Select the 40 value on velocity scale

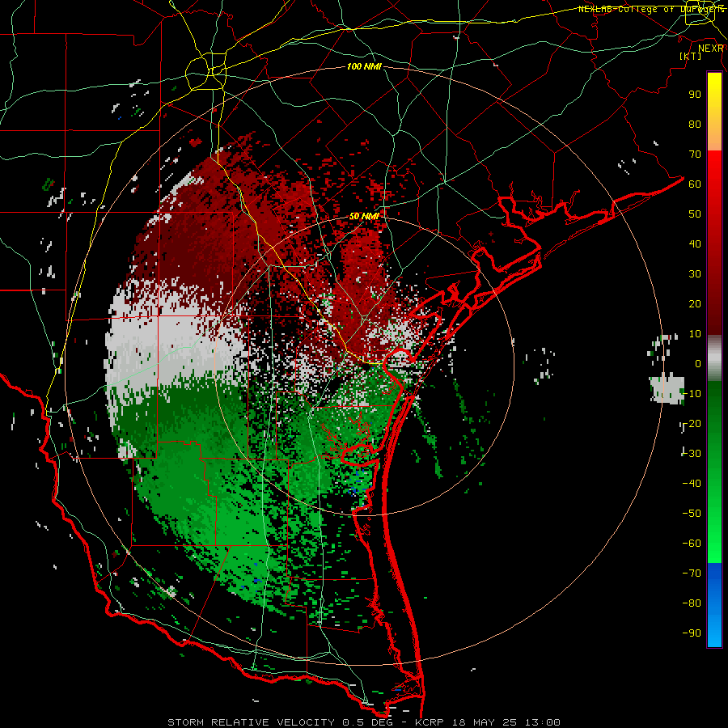point(695,243)
